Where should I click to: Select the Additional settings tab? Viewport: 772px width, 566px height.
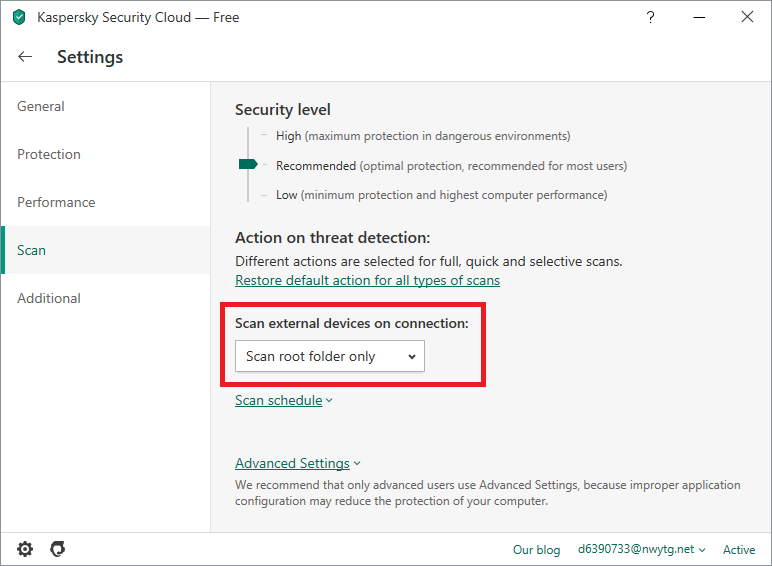(x=49, y=298)
